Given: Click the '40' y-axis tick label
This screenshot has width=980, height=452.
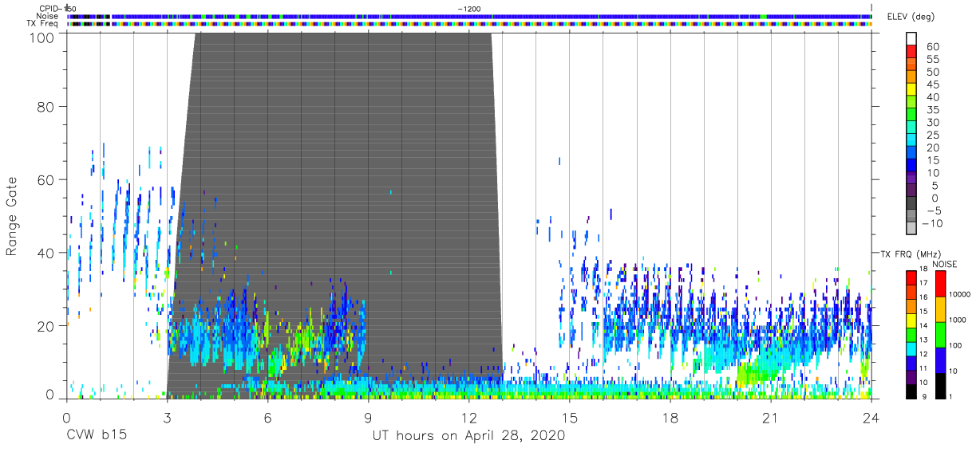Looking at the screenshot, I should (x=45, y=253).
